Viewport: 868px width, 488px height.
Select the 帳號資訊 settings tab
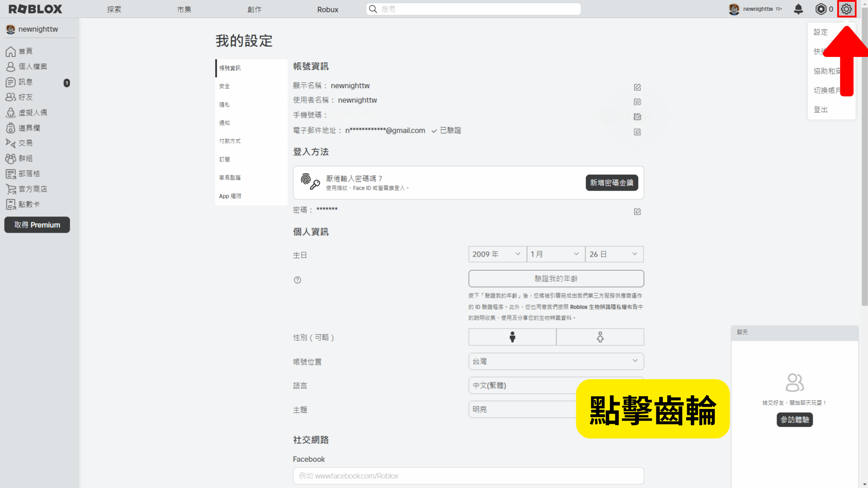[x=251, y=68]
